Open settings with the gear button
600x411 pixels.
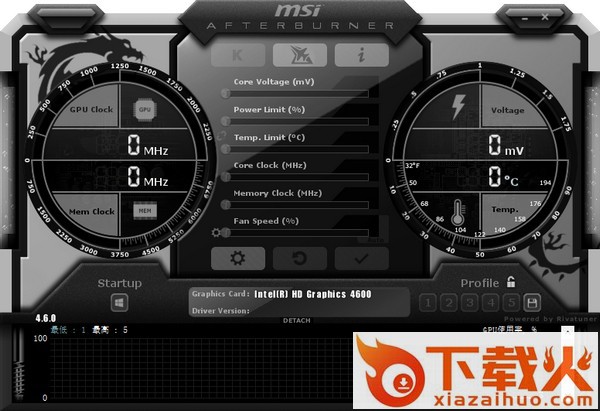pyautogui.click(x=238, y=258)
